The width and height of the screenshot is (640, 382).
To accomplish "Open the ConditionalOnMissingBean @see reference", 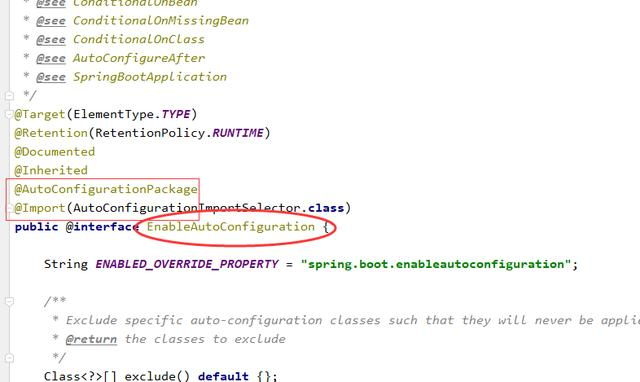I will coord(160,21).
